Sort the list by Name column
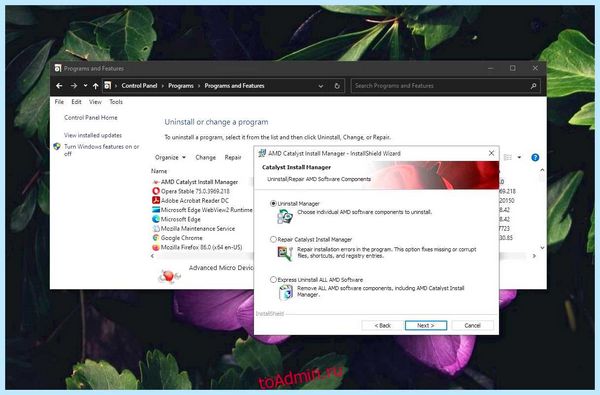This screenshot has width=600, height=395. tap(159, 171)
